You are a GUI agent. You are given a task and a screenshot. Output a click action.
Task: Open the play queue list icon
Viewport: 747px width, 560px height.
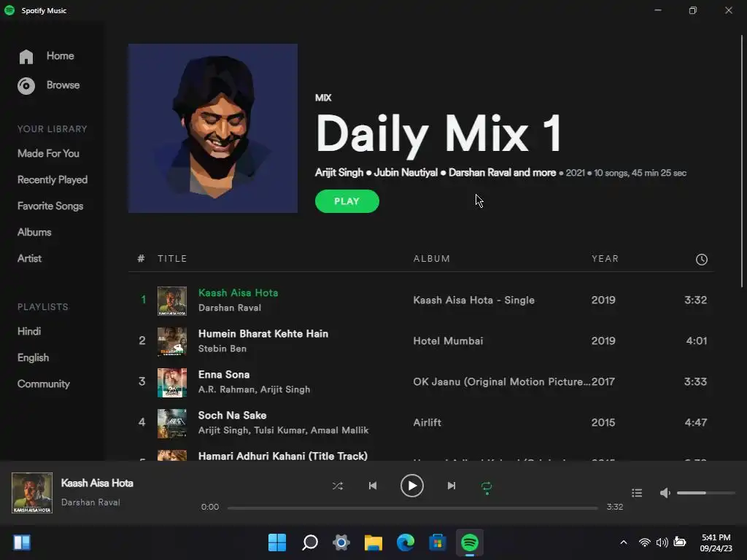pyautogui.click(x=637, y=493)
